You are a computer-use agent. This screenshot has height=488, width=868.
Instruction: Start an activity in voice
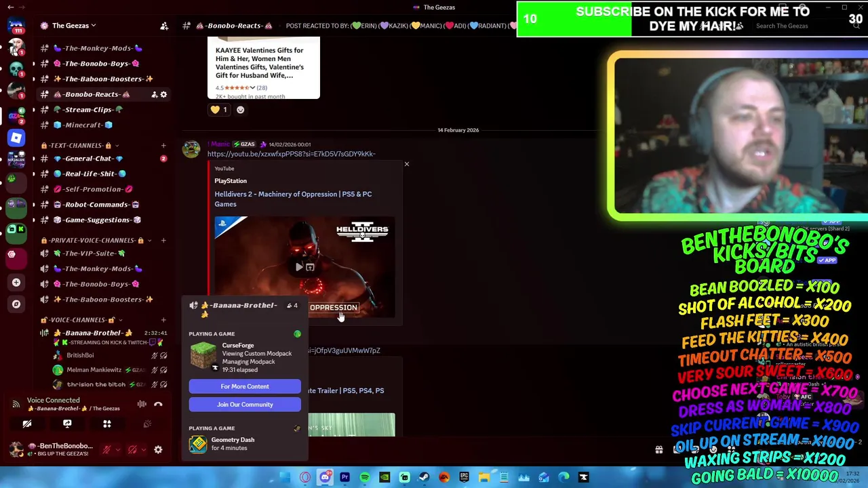click(107, 424)
